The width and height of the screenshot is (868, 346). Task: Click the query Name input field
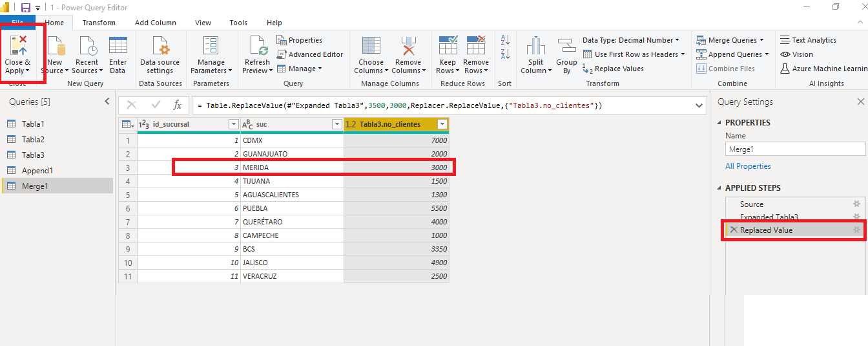tap(795, 149)
